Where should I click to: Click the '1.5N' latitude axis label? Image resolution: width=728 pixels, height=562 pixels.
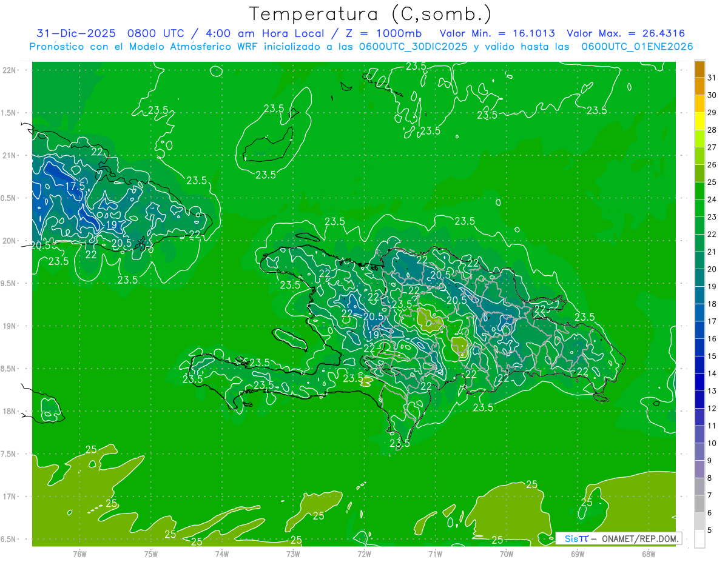coord(9,113)
